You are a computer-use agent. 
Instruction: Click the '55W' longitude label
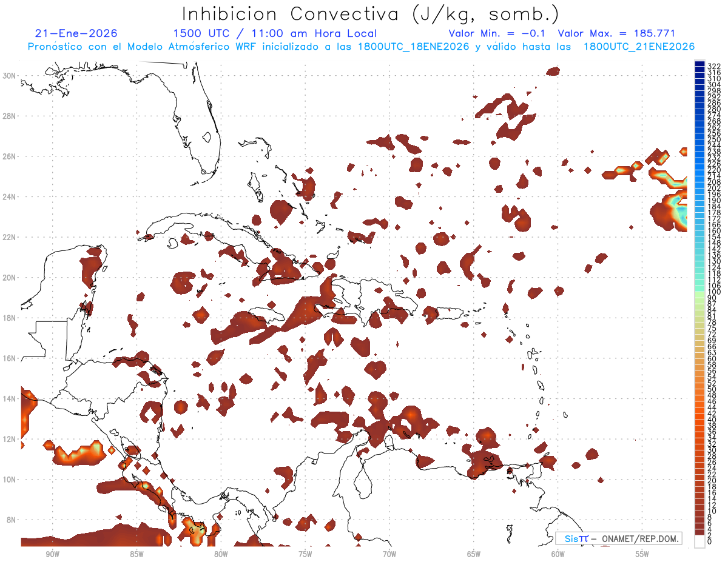coord(642,554)
